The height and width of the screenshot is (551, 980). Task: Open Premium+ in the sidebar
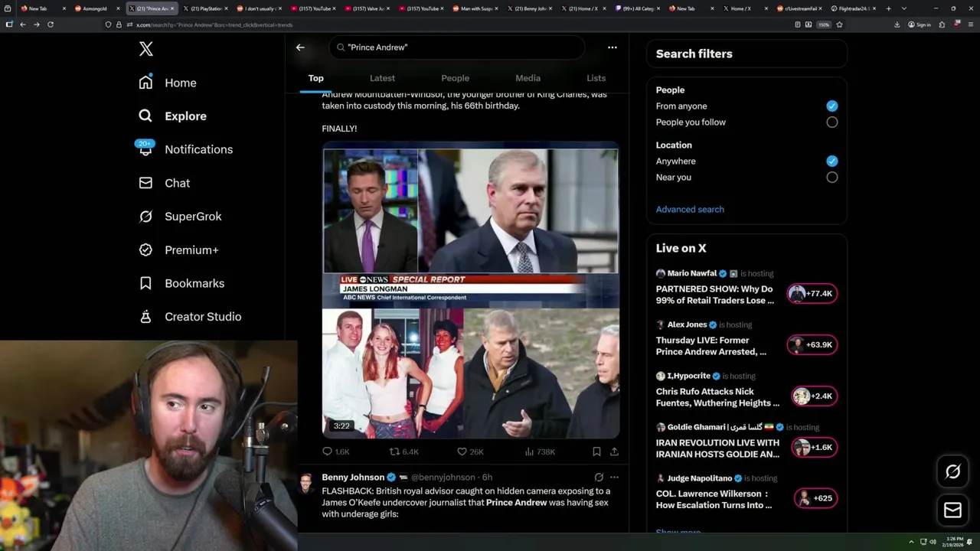[178, 249]
